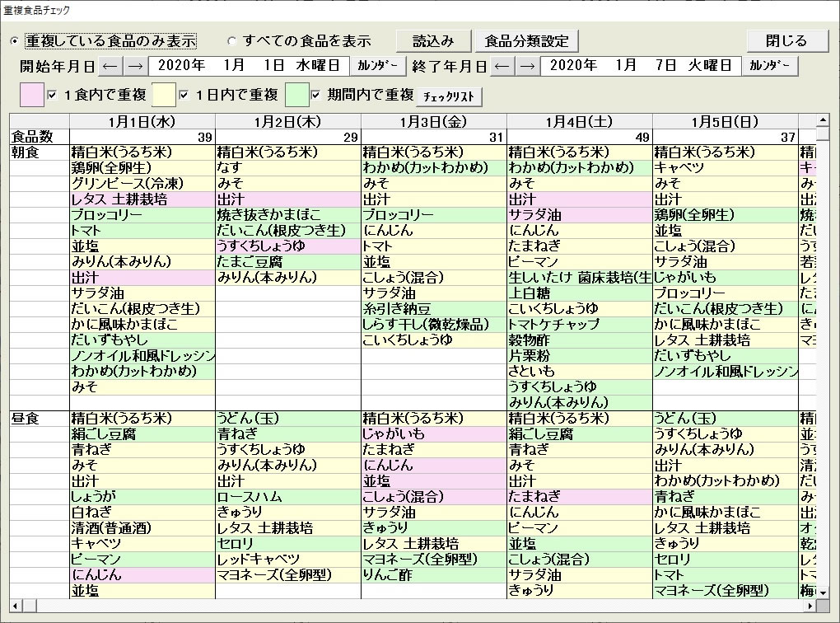
Task: Select 穀物酢 cell
Action: click(580, 340)
